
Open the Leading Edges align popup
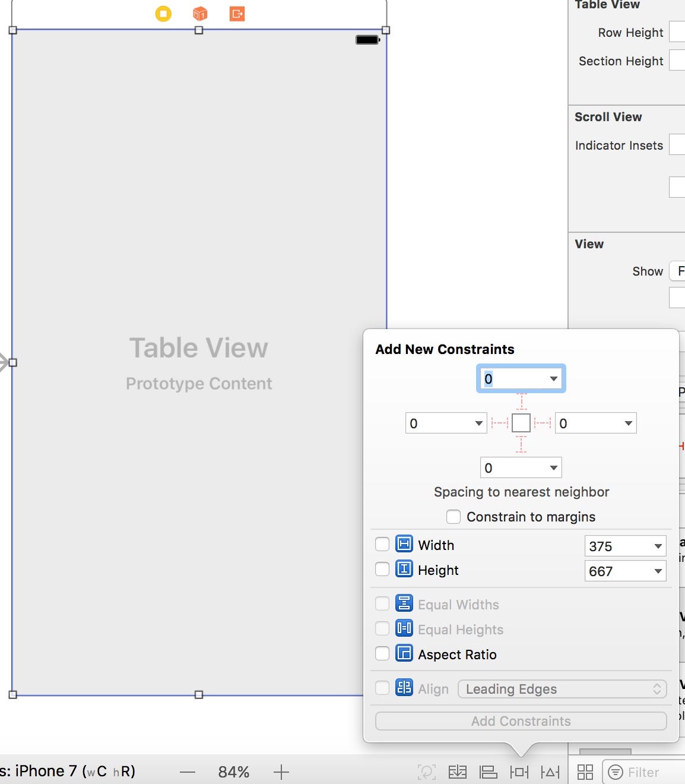(x=562, y=689)
